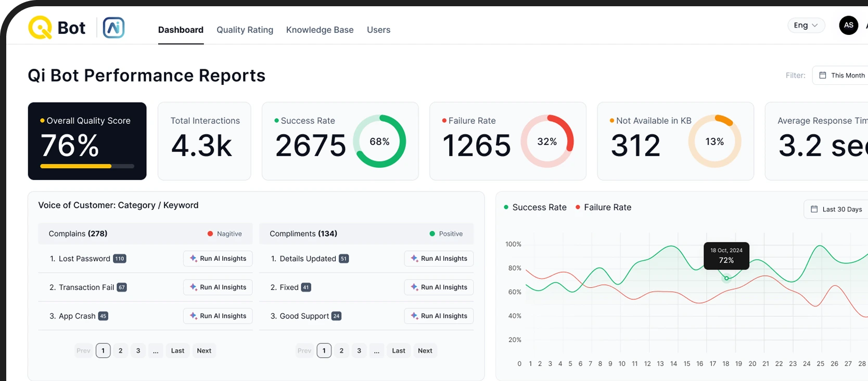Image resolution: width=868 pixels, height=381 pixels.
Task: Open the Eng language dropdown
Action: pyautogui.click(x=806, y=25)
